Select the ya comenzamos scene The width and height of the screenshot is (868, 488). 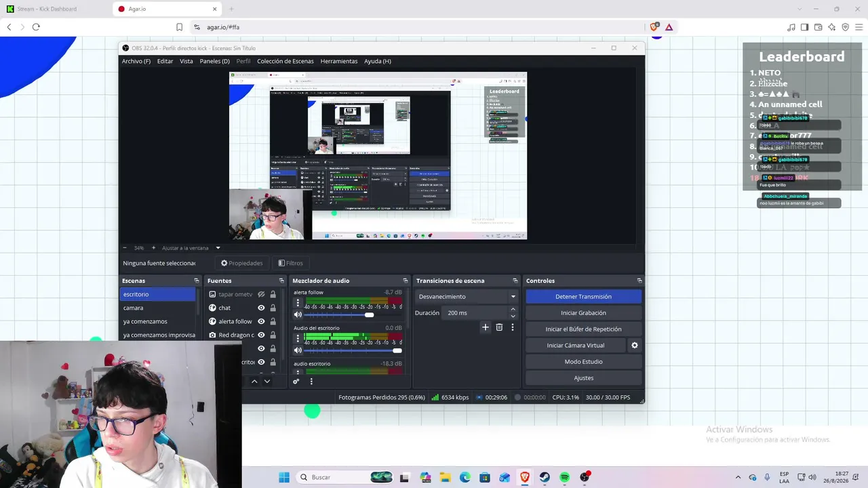click(157, 321)
